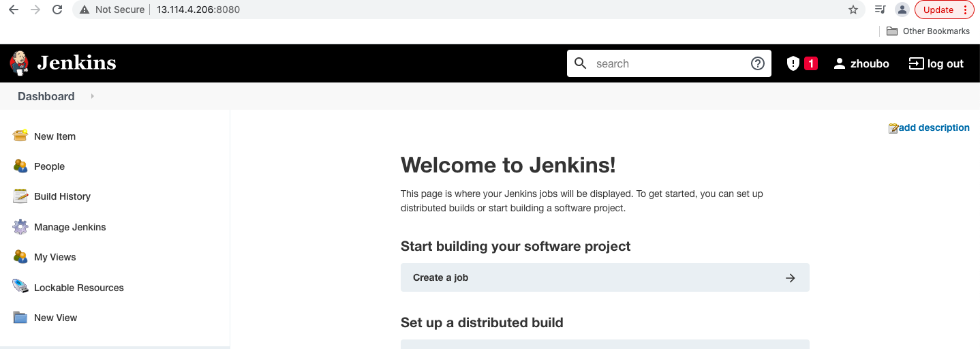
Task: Open the Lockable Resources sidebar link
Action: click(x=79, y=288)
